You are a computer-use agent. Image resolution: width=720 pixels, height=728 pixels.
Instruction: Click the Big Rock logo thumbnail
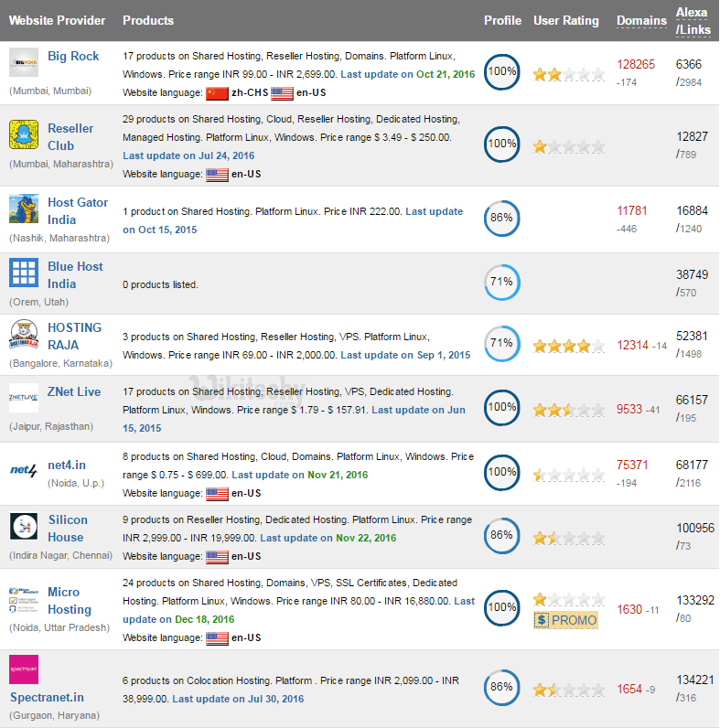24,62
